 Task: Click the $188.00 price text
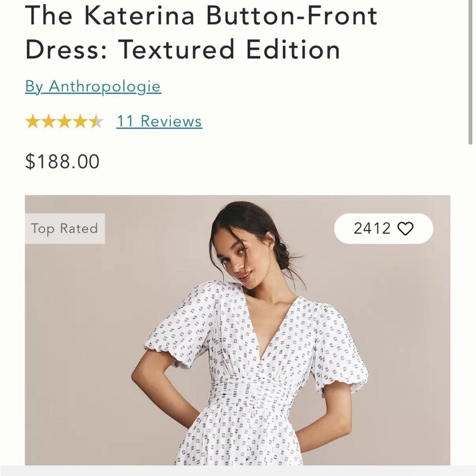point(61,161)
